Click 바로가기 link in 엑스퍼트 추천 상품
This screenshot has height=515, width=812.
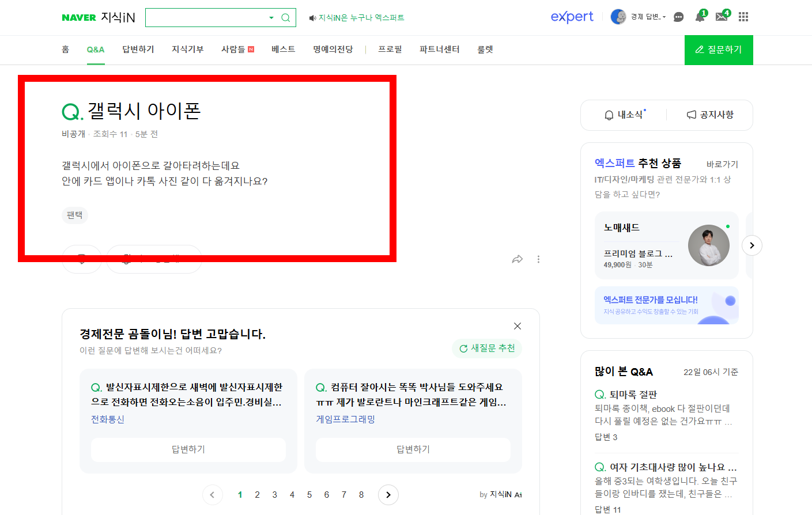point(722,164)
